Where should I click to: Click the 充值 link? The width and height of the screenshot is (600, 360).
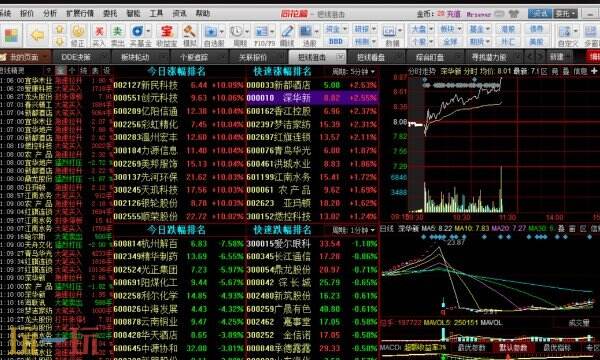coord(454,14)
